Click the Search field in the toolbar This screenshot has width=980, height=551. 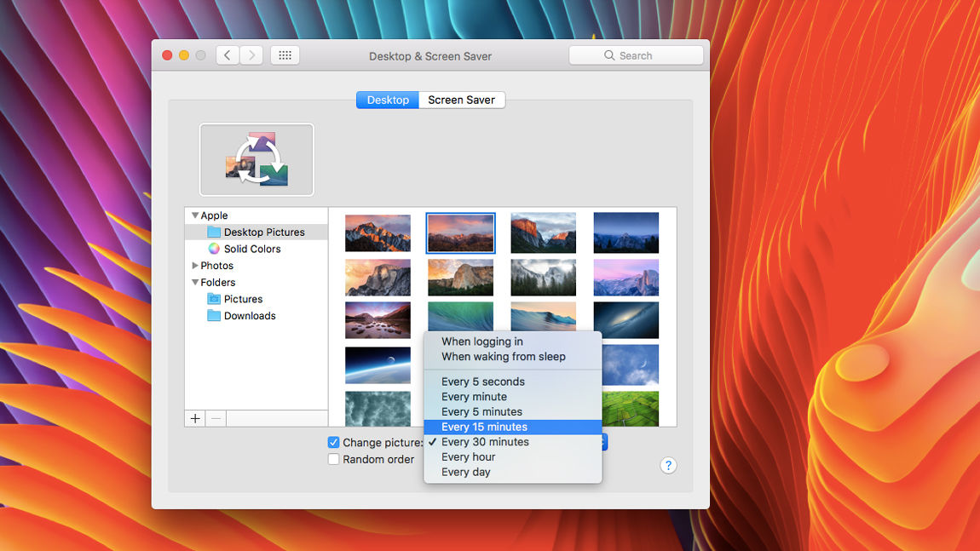click(x=636, y=55)
